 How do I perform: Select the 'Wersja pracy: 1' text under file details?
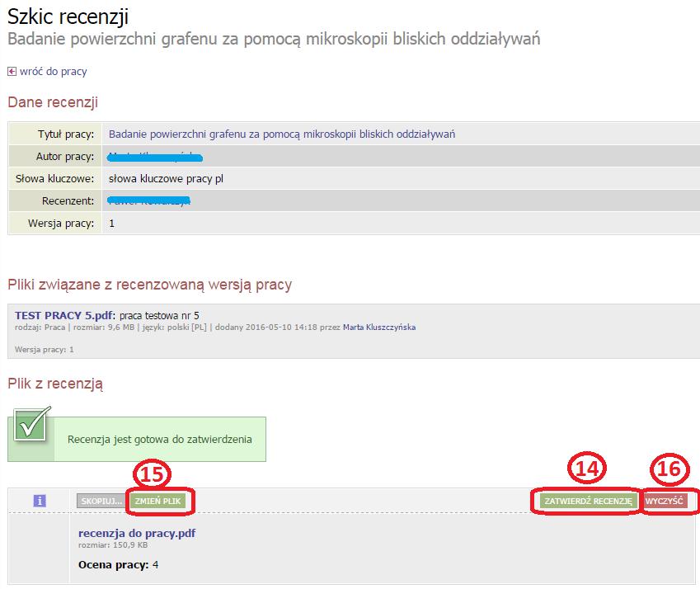(x=45, y=349)
